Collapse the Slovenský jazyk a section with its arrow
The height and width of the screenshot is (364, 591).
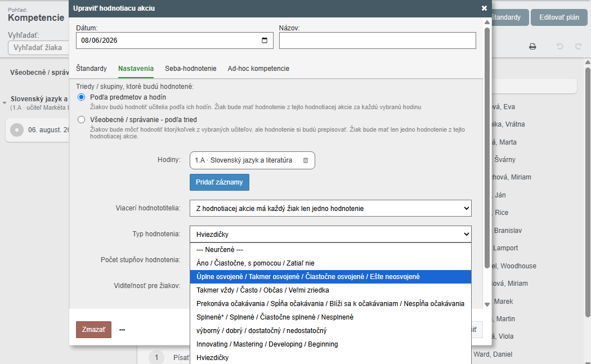pyautogui.click(x=5, y=103)
